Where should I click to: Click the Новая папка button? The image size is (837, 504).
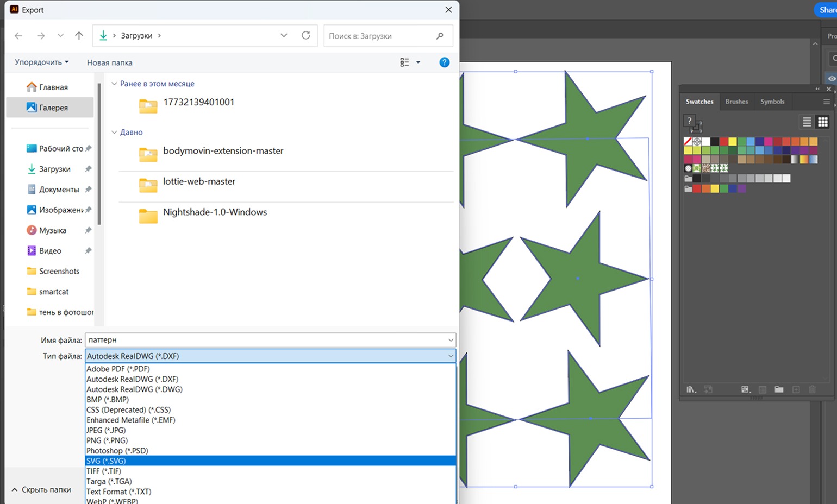[x=110, y=62]
